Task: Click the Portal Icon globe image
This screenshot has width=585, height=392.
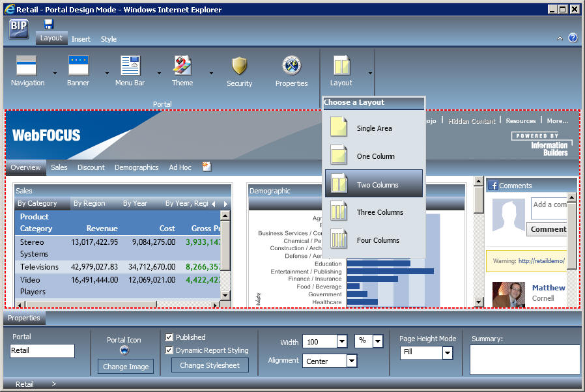Action: point(124,350)
